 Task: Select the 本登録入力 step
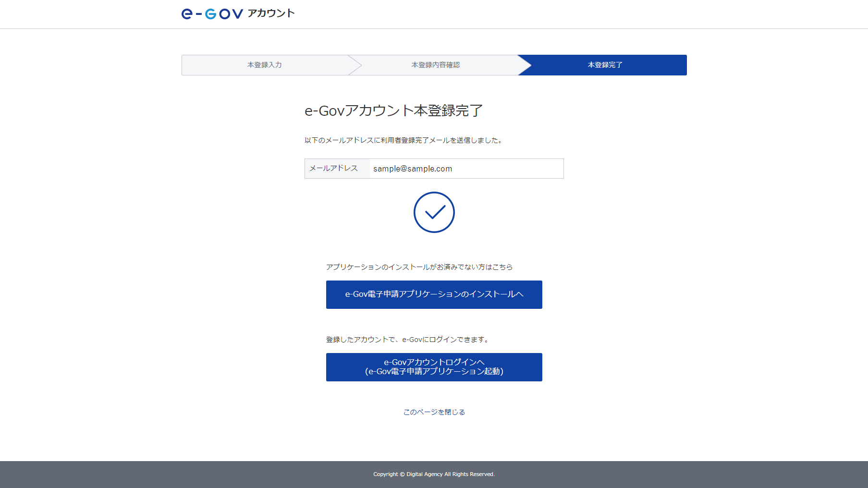265,65
